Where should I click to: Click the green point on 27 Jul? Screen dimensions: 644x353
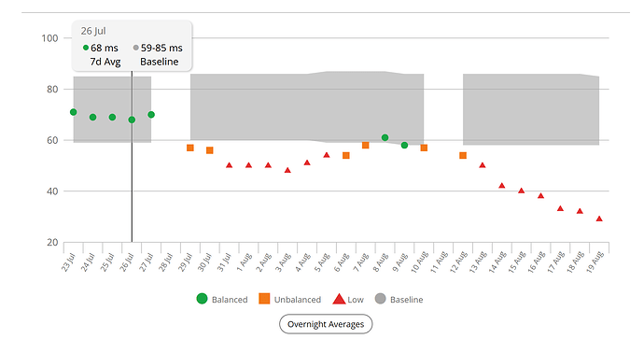click(x=151, y=115)
